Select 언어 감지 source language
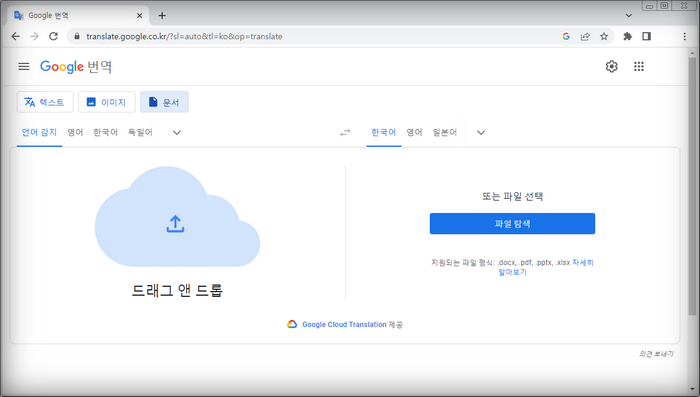This screenshot has height=397, width=700. pyautogui.click(x=39, y=132)
